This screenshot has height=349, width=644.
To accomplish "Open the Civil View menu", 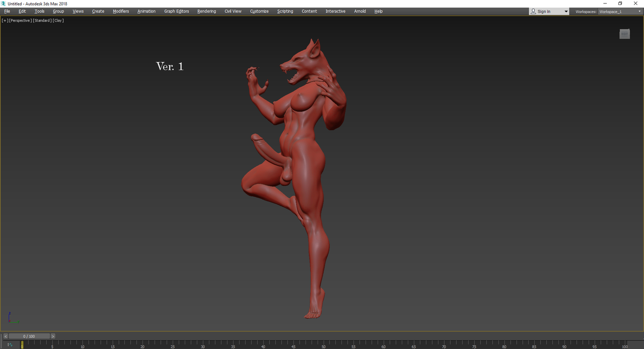I will pos(233,11).
